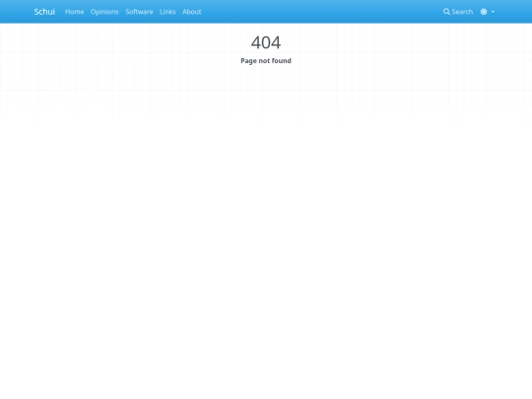Expand the theme dropdown caret
Image resolution: width=532 pixels, height=399 pixels.
tap(493, 12)
